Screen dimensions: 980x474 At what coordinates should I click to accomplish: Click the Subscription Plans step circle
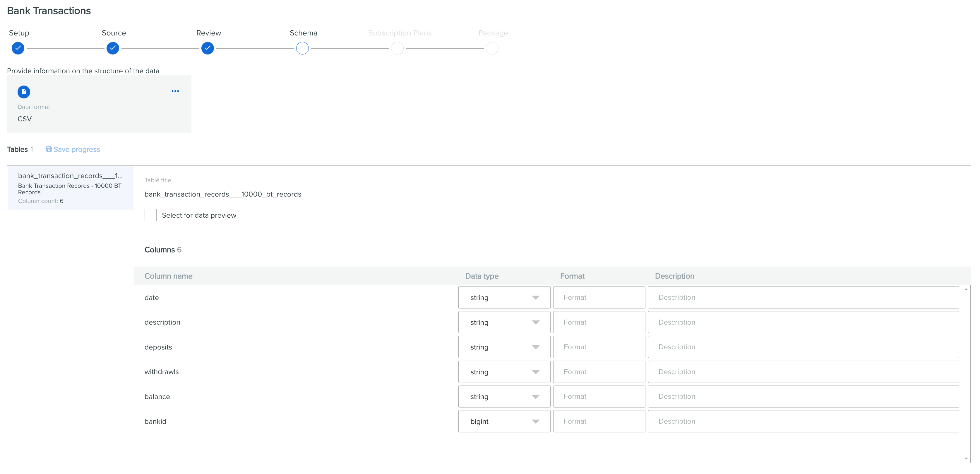[x=397, y=48]
